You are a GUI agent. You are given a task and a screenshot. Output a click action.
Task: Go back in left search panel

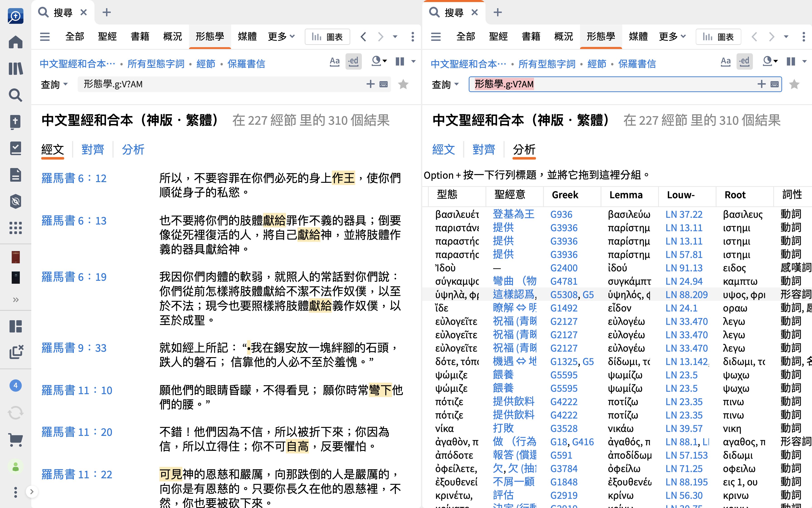tap(363, 37)
